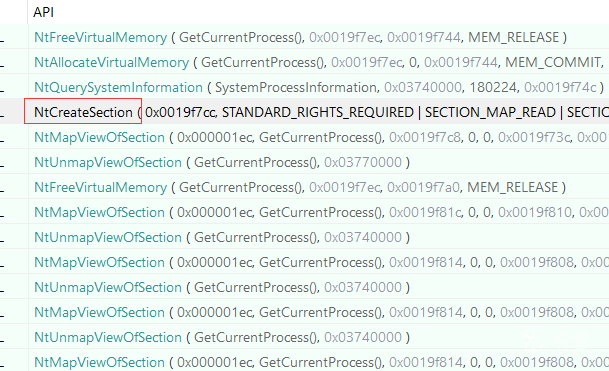The height and width of the screenshot is (371, 609).
Task: Click MEM_RELEASE in the topmost row
Action: click(513, 37)
